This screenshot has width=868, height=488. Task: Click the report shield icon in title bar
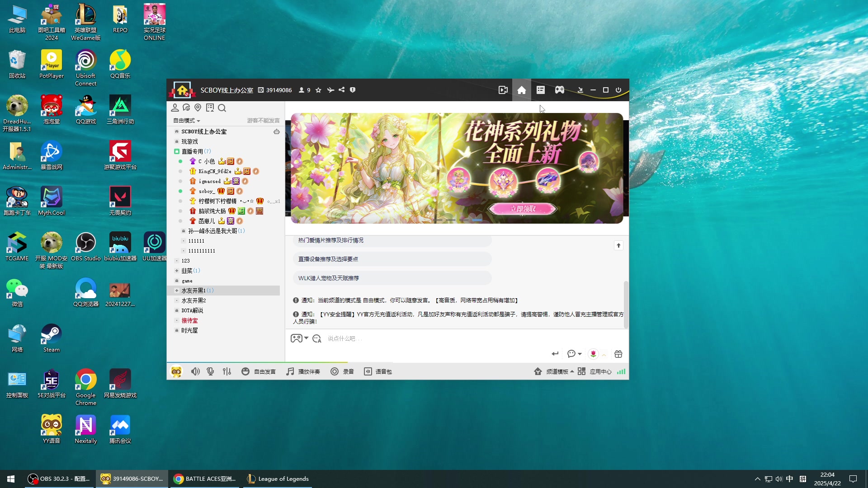click(x=353, y=90)
